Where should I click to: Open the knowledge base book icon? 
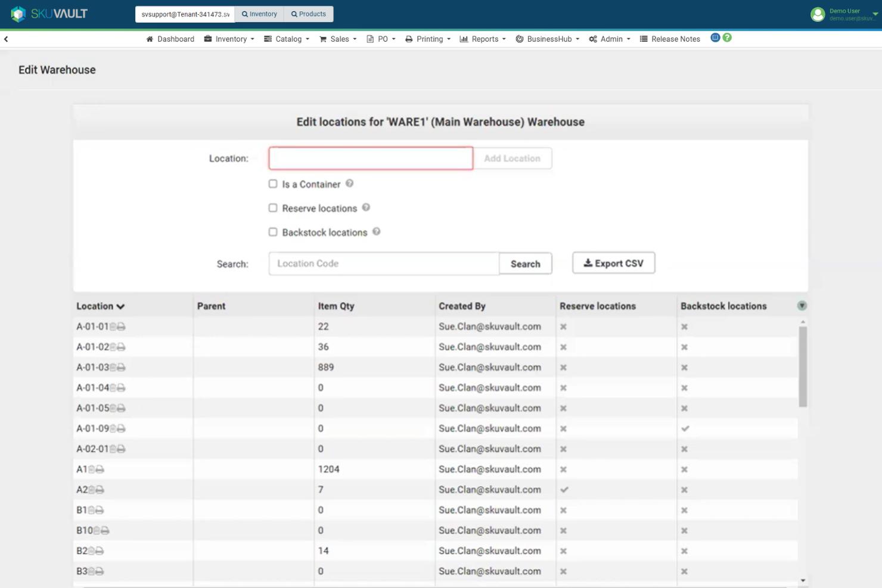pyautogui.click(x=715, y=37)
